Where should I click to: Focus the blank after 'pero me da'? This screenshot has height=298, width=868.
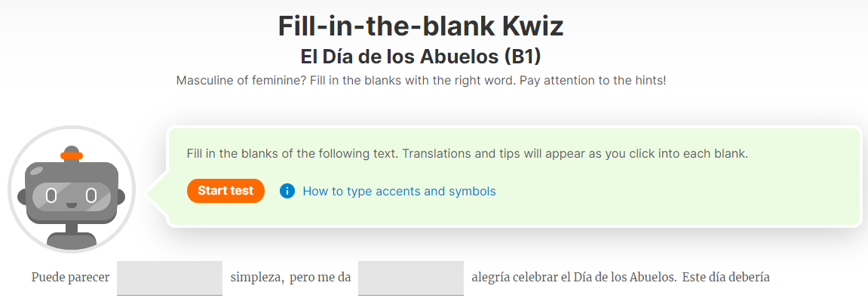[x=411, y=278]
